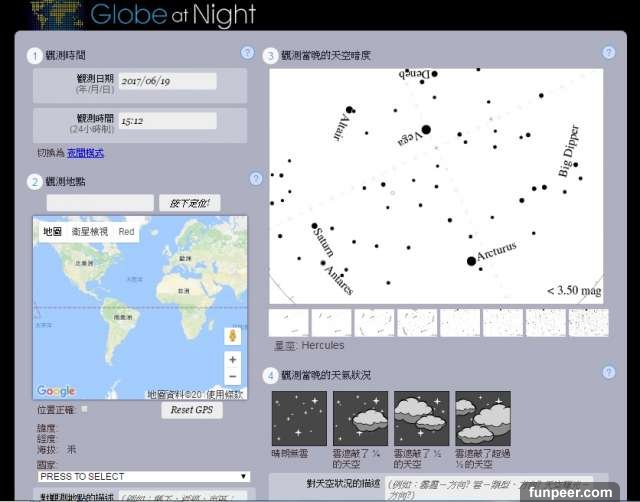Click the observation date field
The width and height of the screenshot is (640, 502).
[167, 81]
